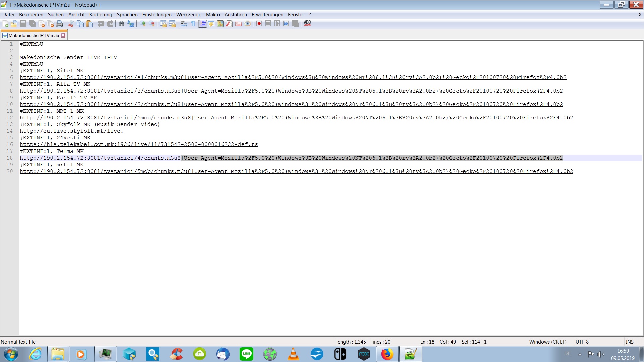Click the Close All toolbar icon
This screenshot has height=362, width=644.
point(50,24)
